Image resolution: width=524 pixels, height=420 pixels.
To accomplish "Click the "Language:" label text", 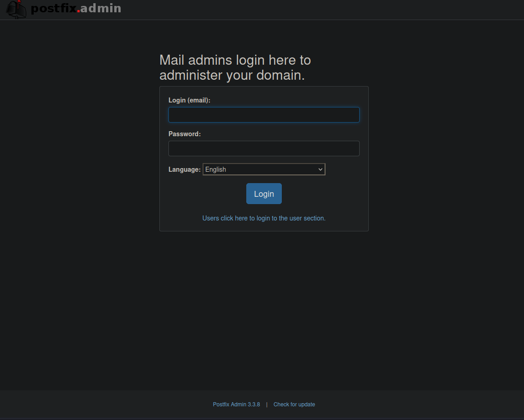I will (184, 169).
